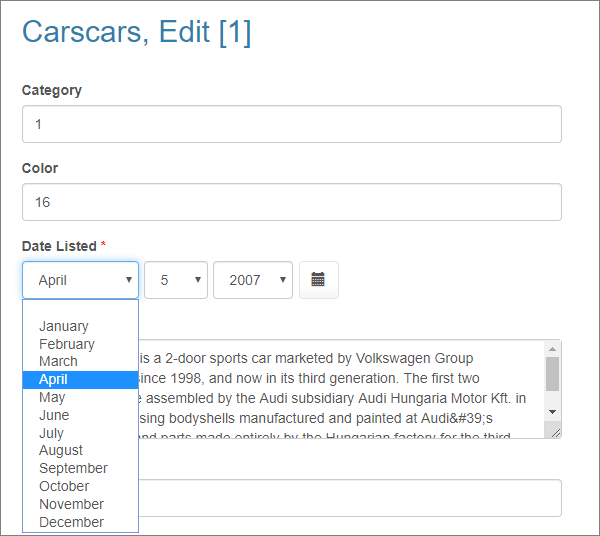Select the highlighted April option
The width and height of the screenshot is (600, 536).
(x=80, y=380)
